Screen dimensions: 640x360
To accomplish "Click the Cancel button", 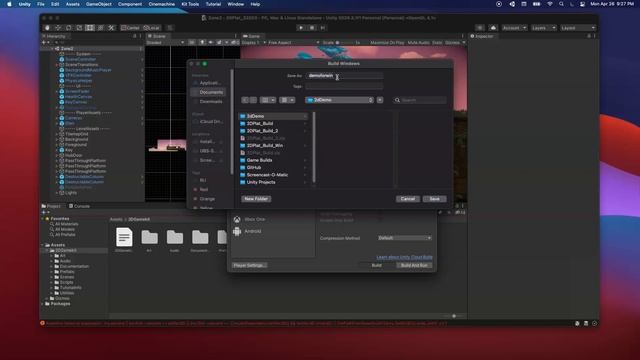I will [x=407, y=199].
